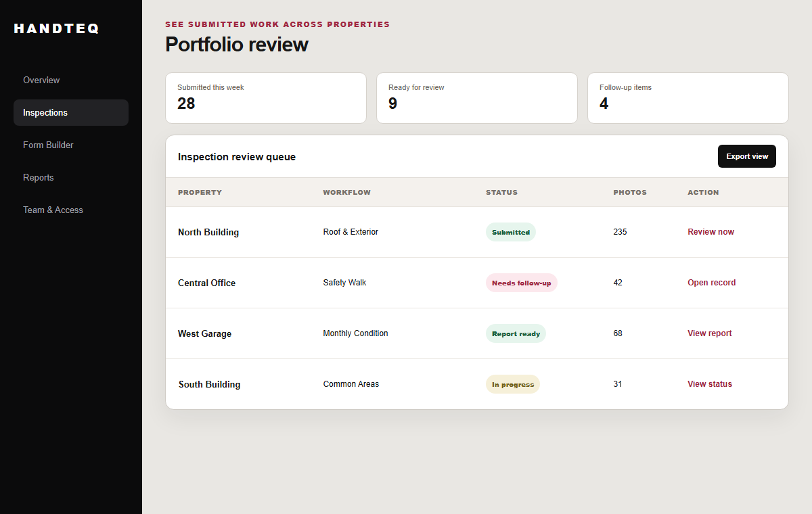Click the ACTION column header
The height and width of the screenshot is (514, 812).
(x=703, y=192)
